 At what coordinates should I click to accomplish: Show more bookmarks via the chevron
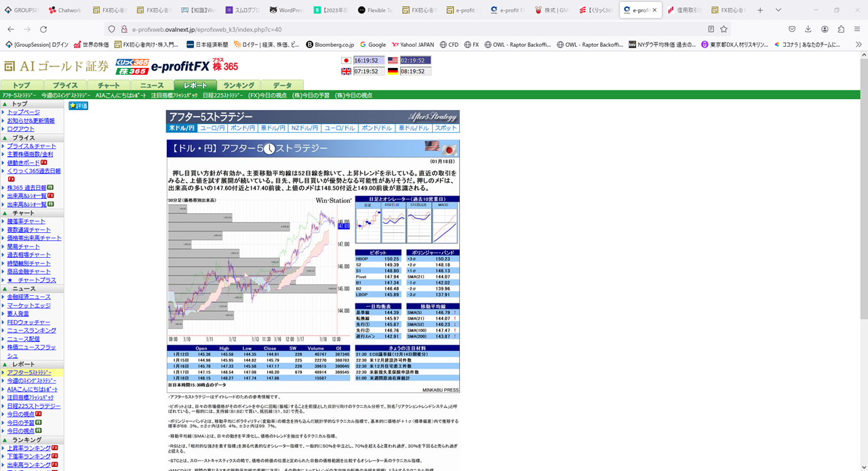click(857, 45)
